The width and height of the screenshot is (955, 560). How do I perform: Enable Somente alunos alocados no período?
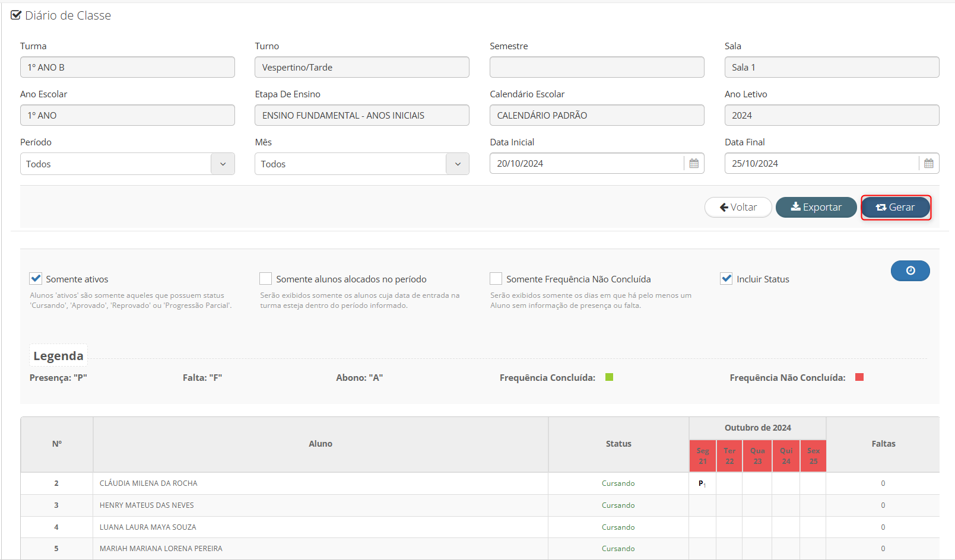266,279
